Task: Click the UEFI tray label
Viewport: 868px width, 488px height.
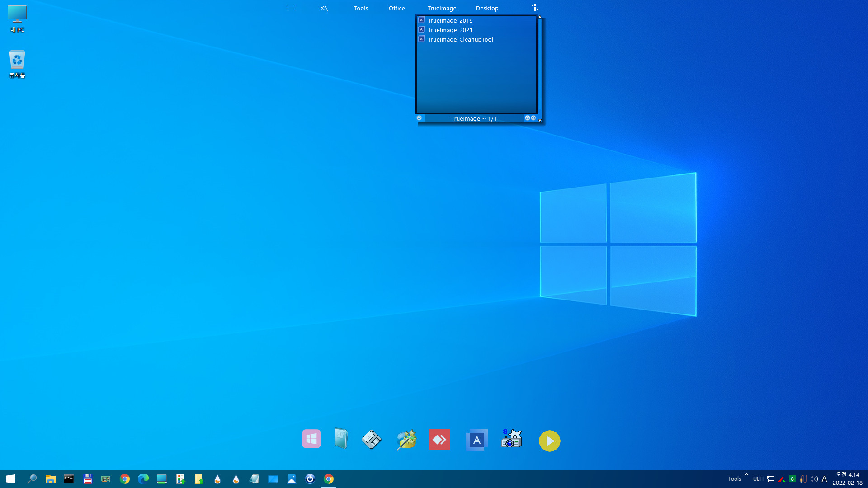Action: click(x=758, y=479)
